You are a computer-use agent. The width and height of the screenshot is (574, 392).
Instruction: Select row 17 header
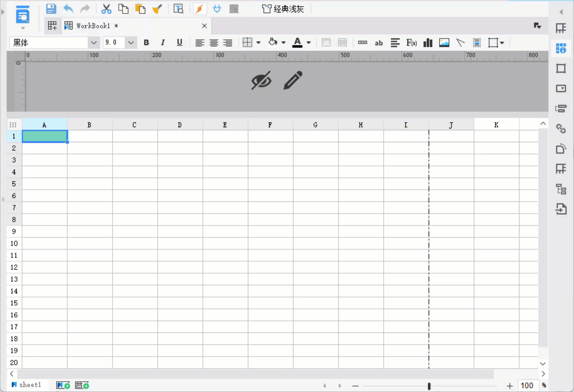click(x=14, y=327)
